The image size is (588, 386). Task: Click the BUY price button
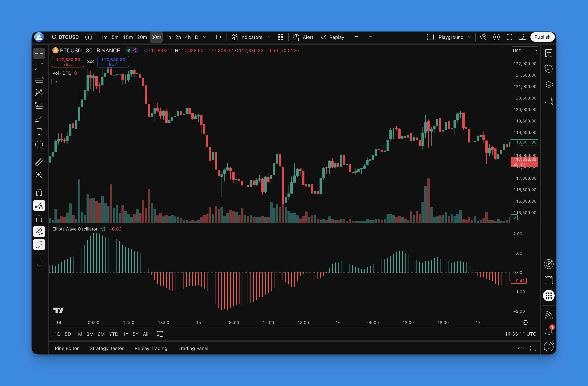pos(113,62)
